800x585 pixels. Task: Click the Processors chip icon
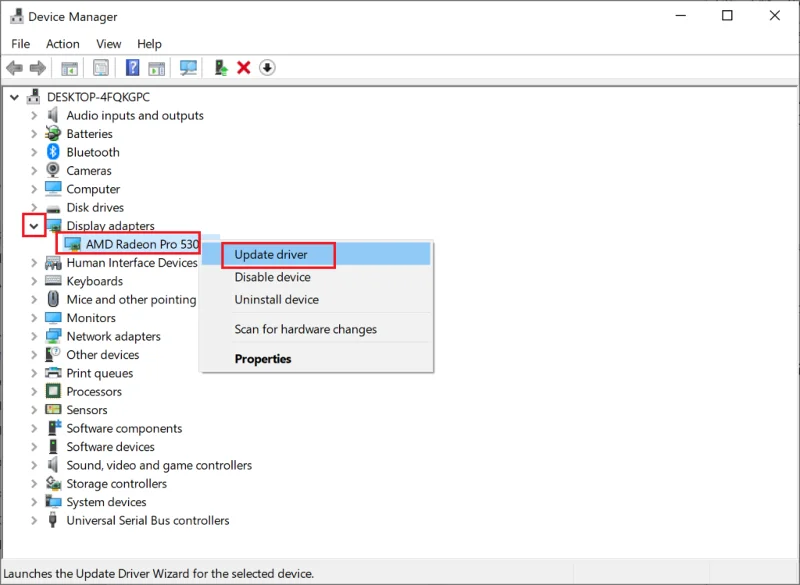tap(53, 391)
